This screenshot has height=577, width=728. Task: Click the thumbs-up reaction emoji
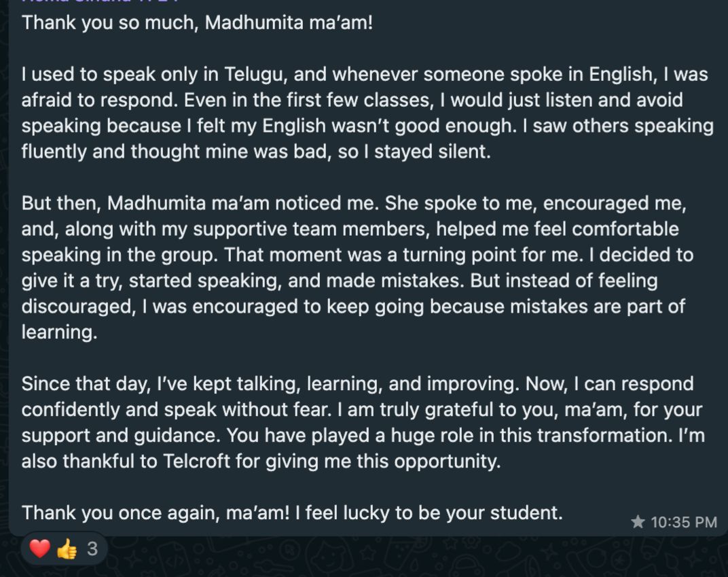(67, 548)
